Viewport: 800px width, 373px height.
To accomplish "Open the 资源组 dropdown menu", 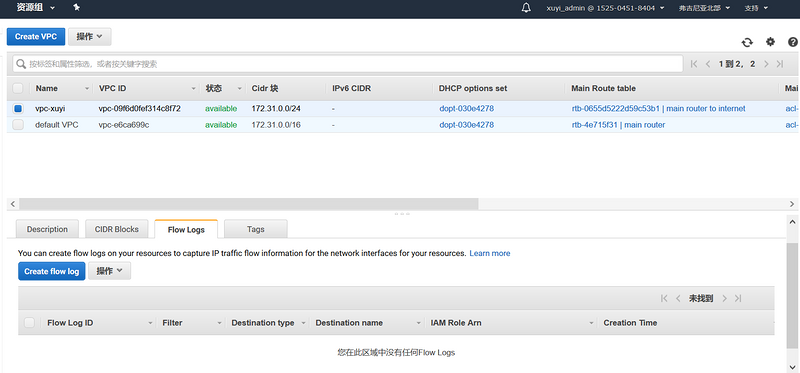I will [36, 8].
